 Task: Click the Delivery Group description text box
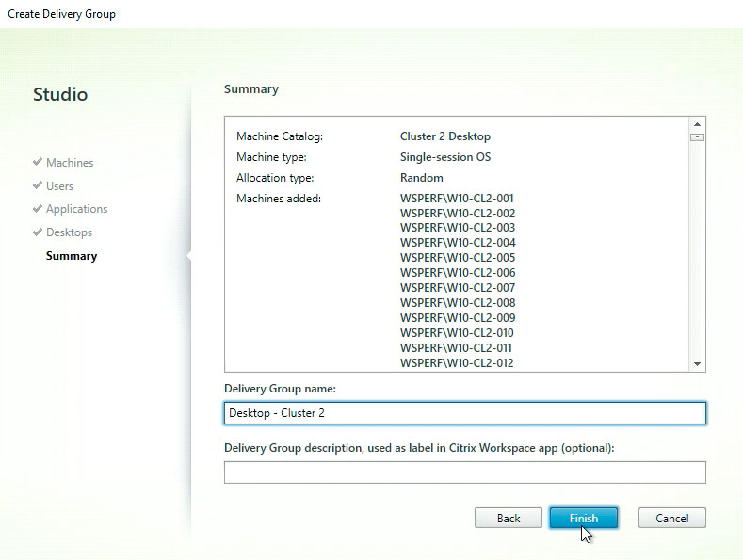(x=464, y=472)
